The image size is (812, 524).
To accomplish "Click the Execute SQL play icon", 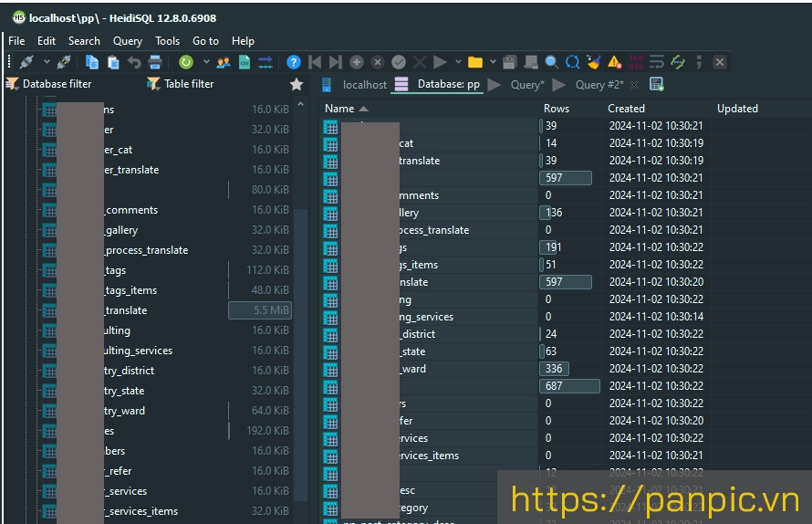I will [x=440, y=62].
